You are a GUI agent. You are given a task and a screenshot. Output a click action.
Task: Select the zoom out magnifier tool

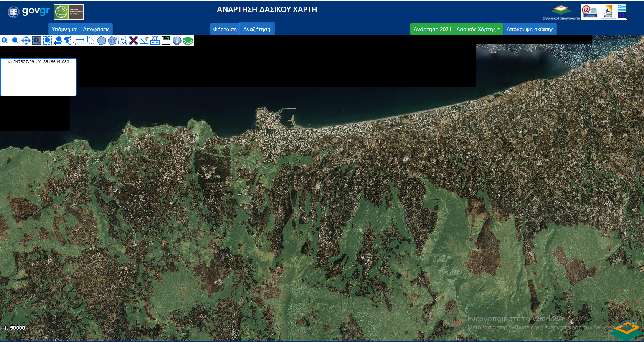15,40
